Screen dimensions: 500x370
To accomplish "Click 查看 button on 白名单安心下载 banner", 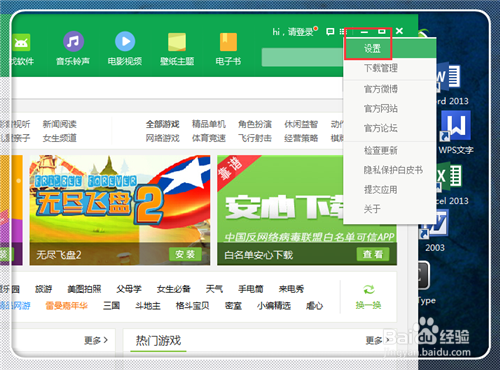I will (373, 254).
